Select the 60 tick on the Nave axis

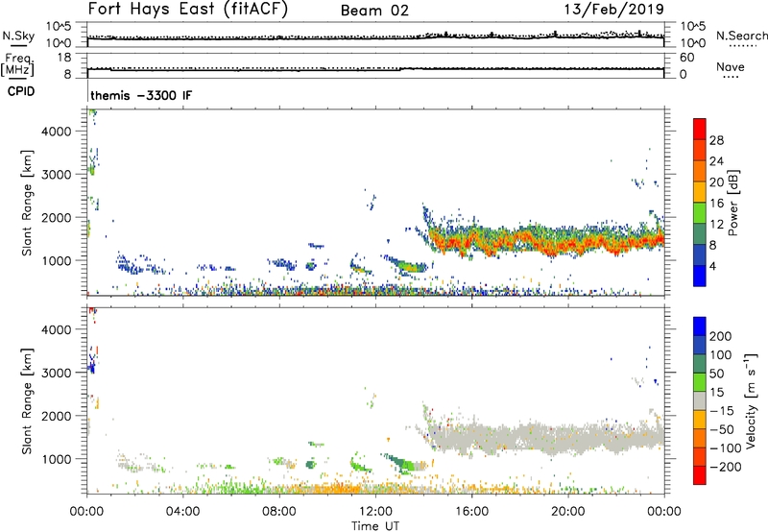(686, 58)
